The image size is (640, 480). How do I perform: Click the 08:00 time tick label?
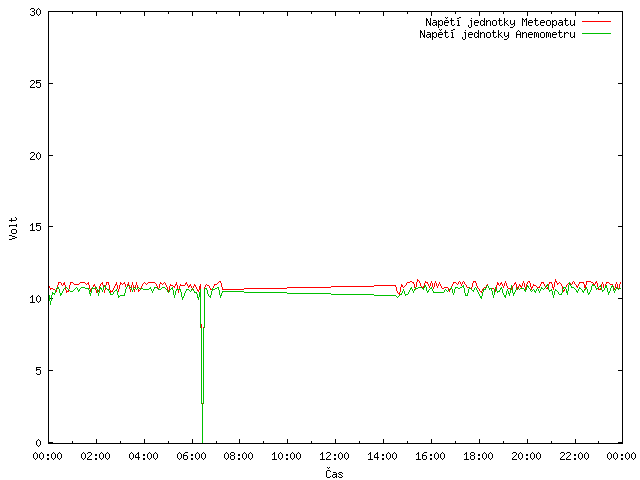point(238,456)
